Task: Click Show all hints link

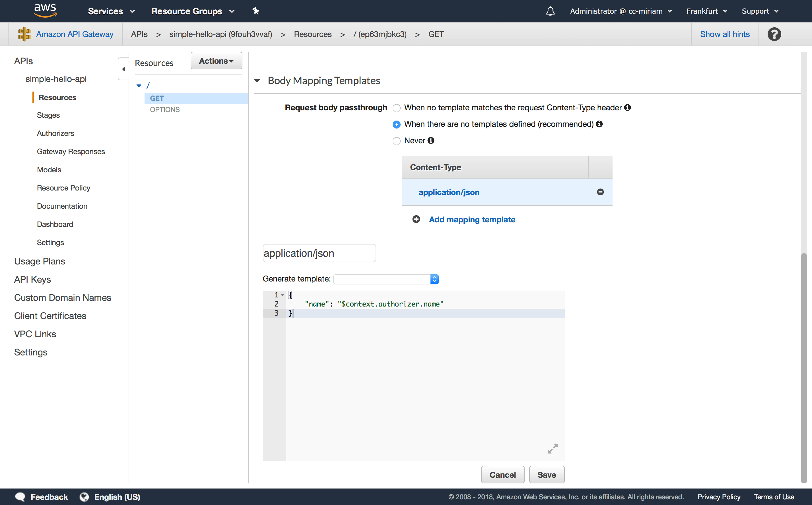Action: click(724, 34)
